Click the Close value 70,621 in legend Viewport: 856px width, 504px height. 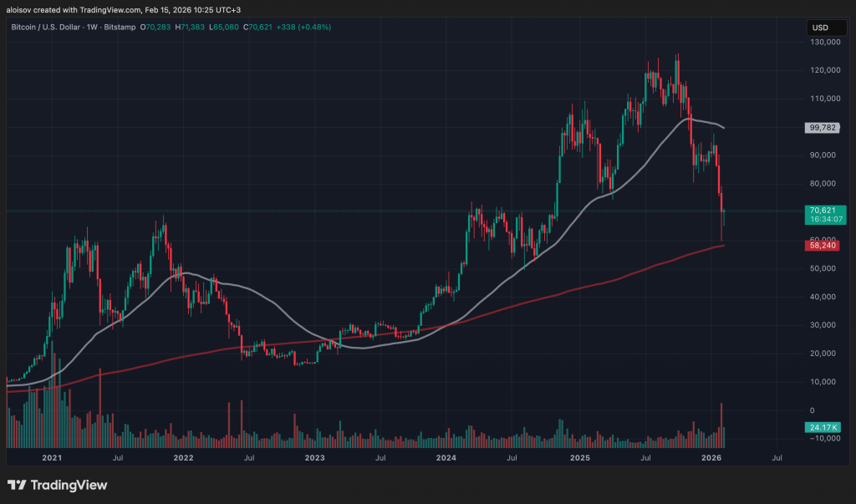coord(261,28)
